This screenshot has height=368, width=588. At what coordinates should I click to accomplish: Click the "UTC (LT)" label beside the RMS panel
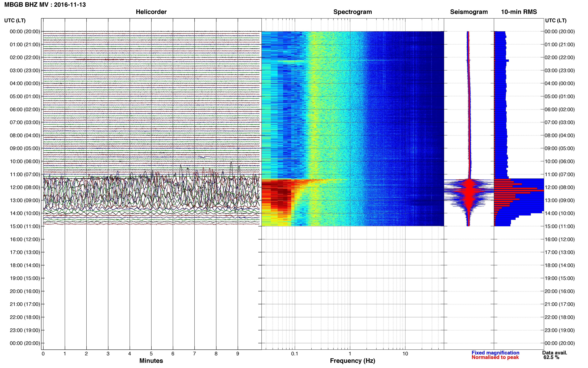click(x=556, y=20)
